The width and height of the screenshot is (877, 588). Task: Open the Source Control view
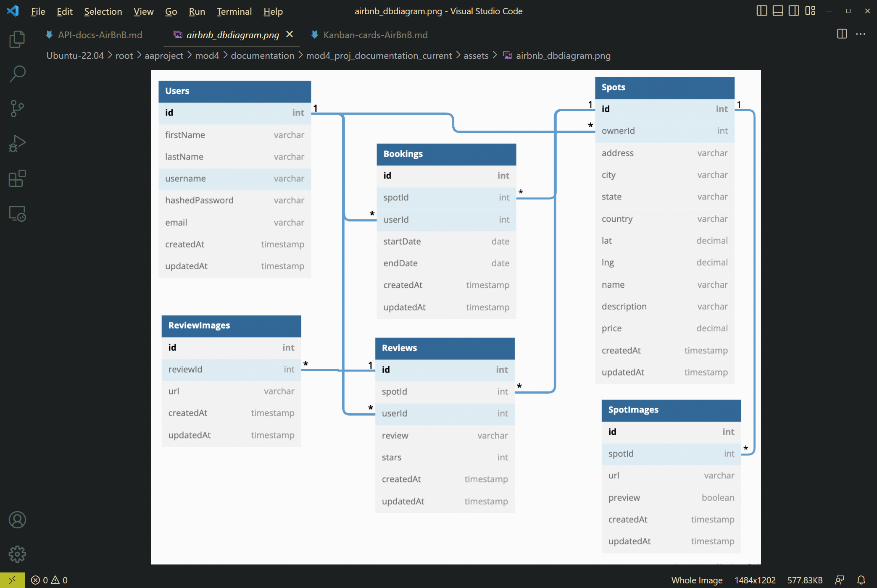click(x=16, y=108)
